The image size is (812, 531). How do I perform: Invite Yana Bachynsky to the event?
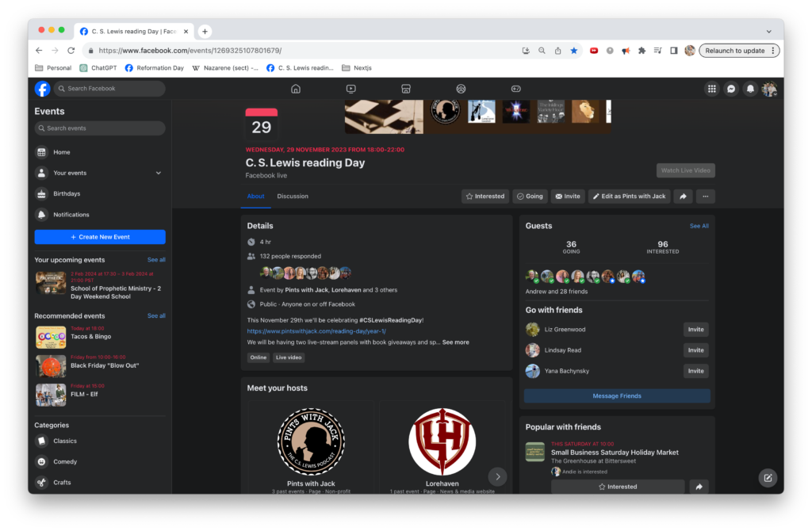[696, 371]
